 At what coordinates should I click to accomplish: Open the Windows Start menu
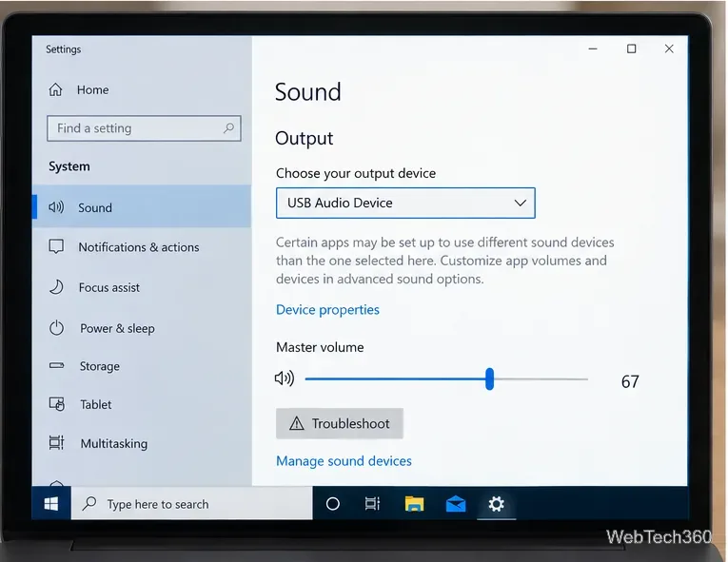click(51, 504)
